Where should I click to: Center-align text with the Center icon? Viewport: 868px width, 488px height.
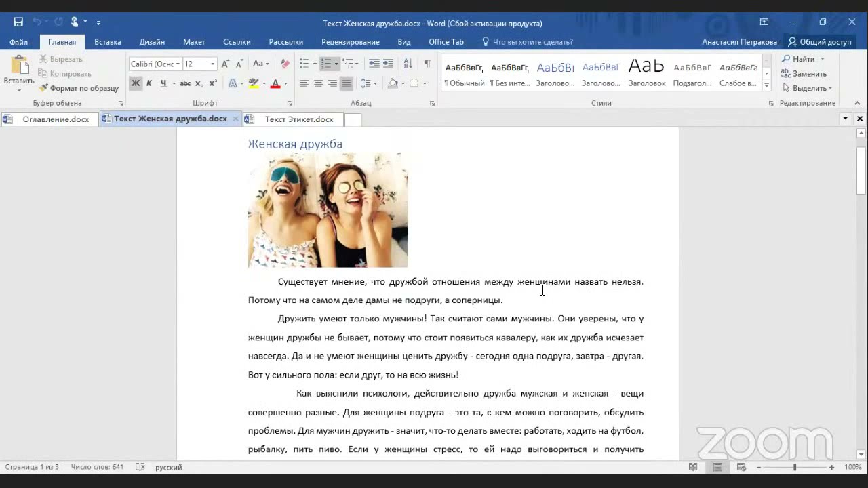click(318, 83)
